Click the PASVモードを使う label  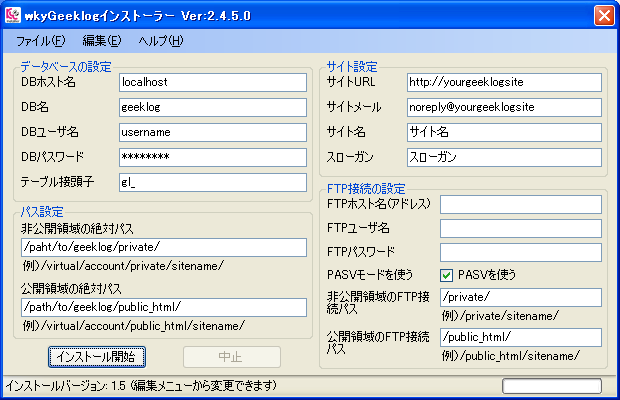pyautogui.click(x=370, y=275)
